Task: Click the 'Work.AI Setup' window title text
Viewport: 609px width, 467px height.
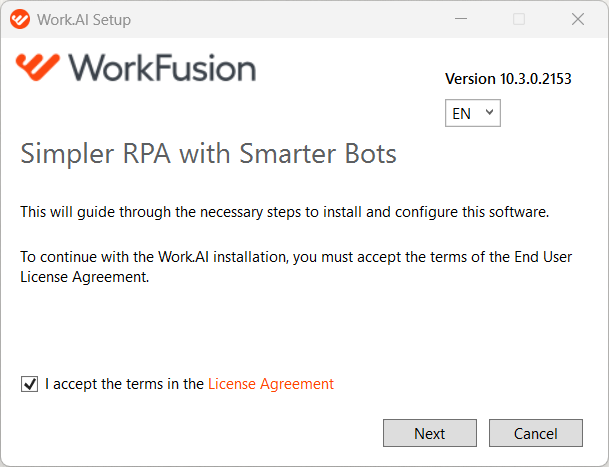Action: [84, 19]
